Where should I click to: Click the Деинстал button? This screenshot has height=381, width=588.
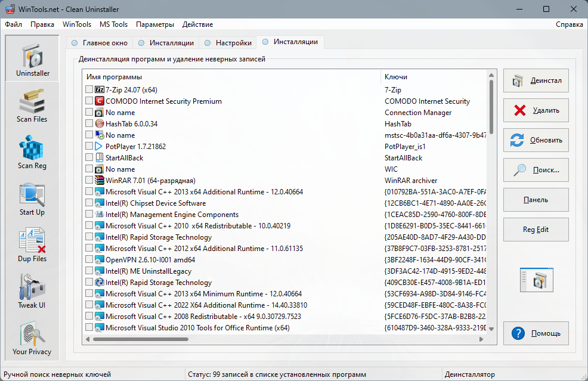pos(536,80)
